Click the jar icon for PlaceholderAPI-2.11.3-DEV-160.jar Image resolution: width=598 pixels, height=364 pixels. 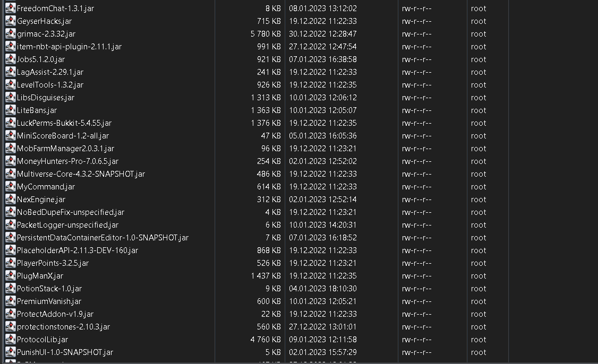(10, 250)
